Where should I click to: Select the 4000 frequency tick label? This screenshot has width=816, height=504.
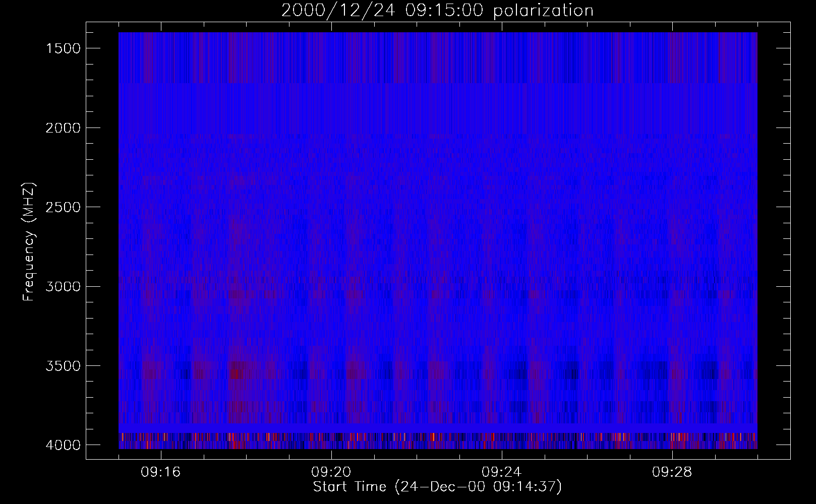pyautogui.click(x=63, y=445)
